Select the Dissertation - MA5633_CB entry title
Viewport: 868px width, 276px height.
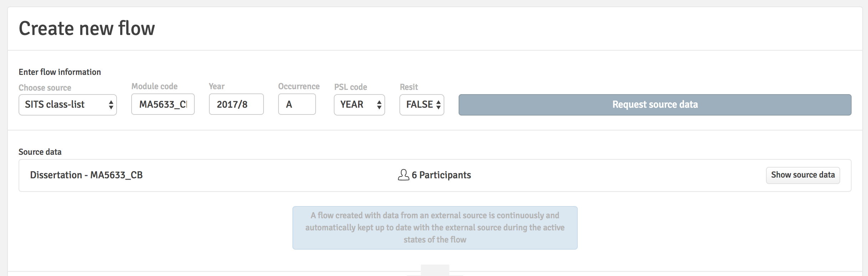pos(86,175)
